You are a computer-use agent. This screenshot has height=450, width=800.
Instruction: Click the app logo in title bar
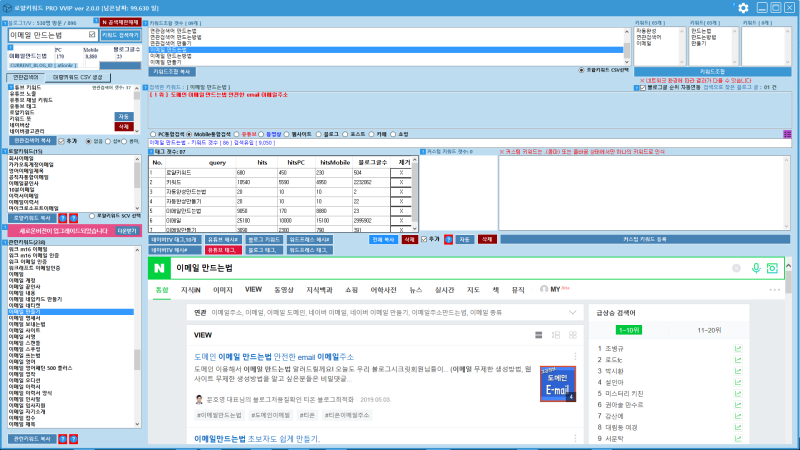point(7,8)
